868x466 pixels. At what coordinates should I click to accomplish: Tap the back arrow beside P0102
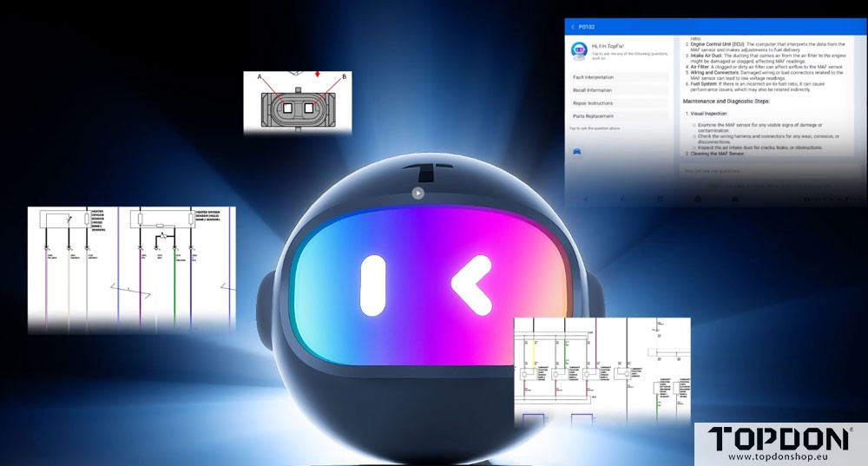pos(573,27)
